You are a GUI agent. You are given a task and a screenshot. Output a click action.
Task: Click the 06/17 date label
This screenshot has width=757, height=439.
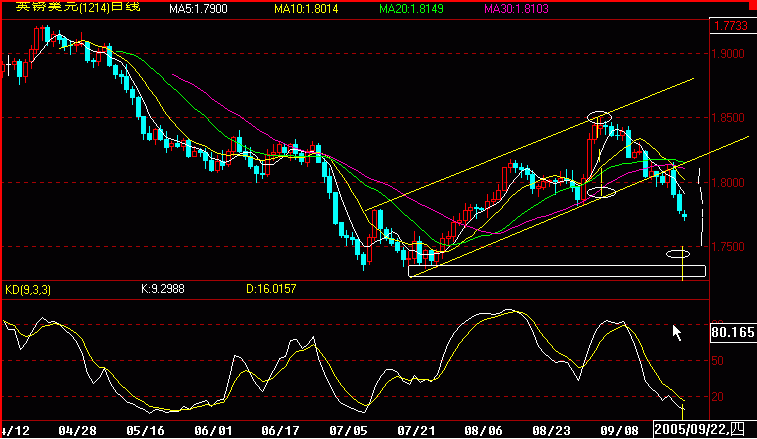(280, 430)
